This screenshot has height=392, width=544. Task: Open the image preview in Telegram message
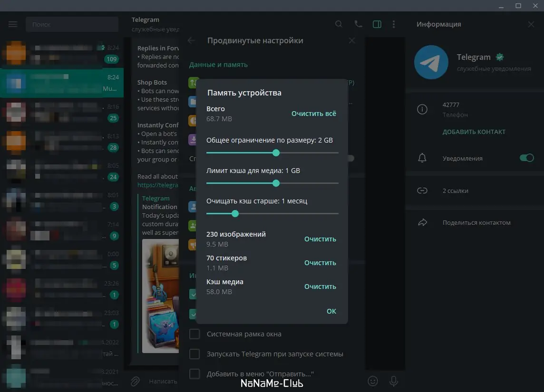click(160, 296)
